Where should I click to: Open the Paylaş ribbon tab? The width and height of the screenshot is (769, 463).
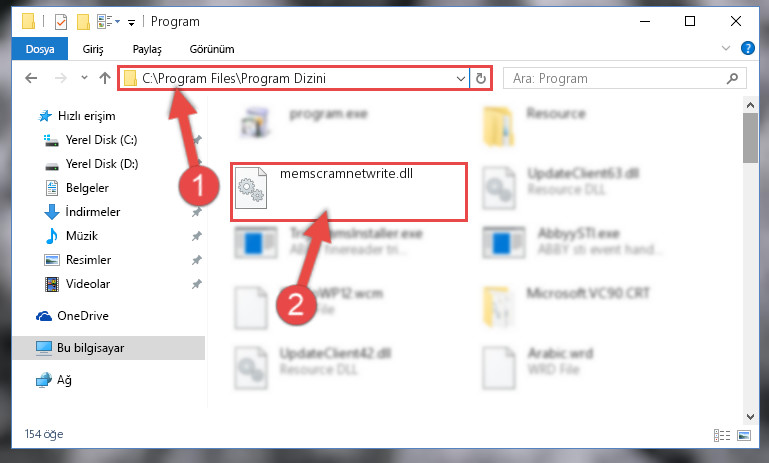tap(147, 49)
